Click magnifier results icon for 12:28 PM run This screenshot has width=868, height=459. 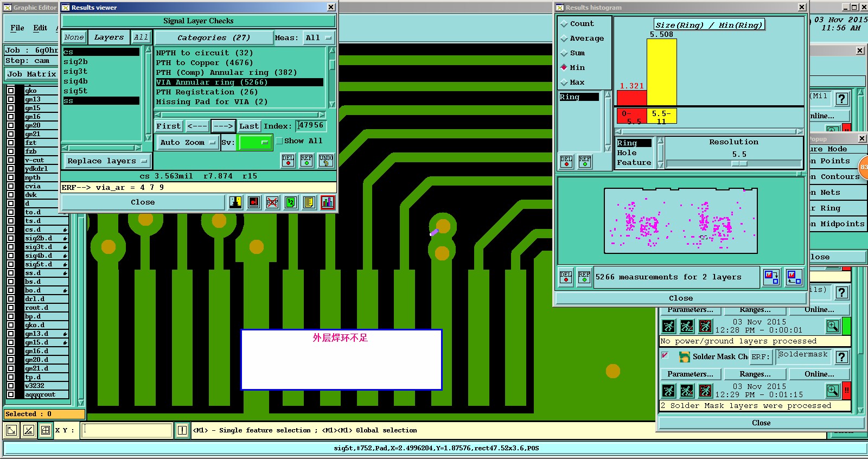tap(833, 326)
